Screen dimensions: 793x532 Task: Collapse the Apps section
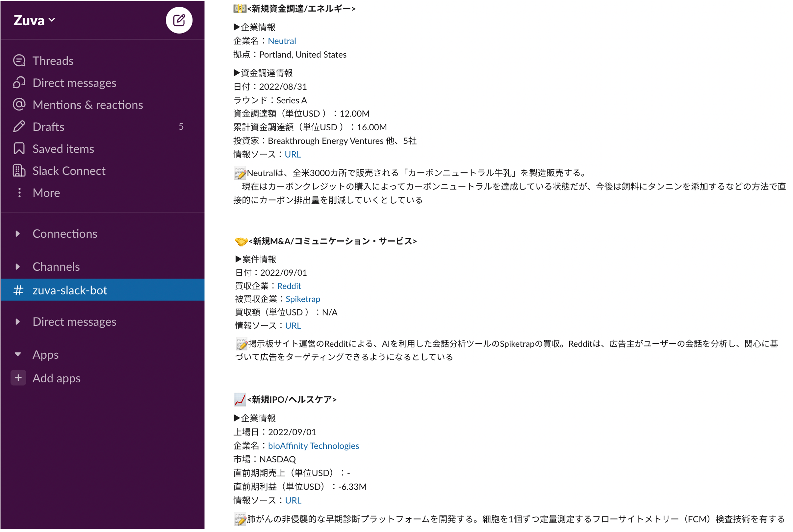tap(18, 355)
